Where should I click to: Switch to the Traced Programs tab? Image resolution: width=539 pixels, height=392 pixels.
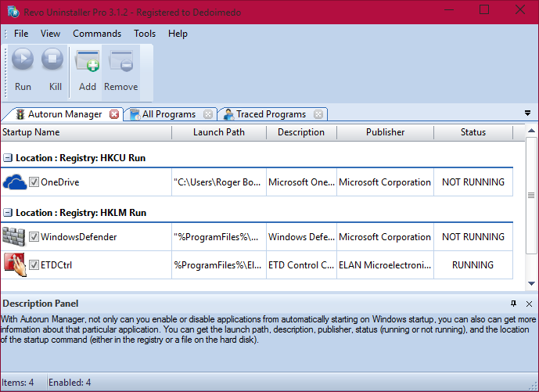pyautogui.click(x=271, y=114)
